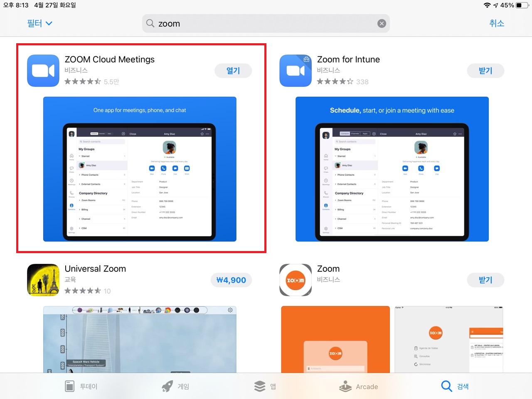This screenshot has height=399, width=532.
Task: Select the ZOOM Cloud Meetings title
Action: [110, 59]
